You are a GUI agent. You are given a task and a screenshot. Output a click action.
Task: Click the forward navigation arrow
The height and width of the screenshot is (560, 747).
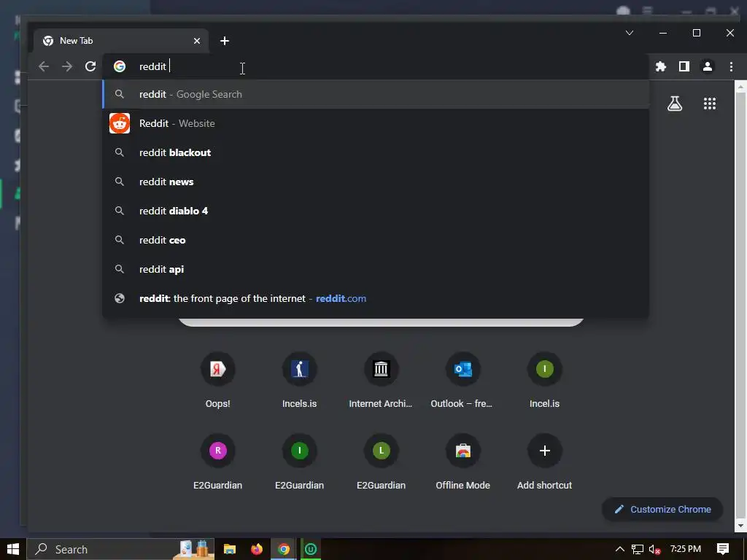[x=67, y=66]
